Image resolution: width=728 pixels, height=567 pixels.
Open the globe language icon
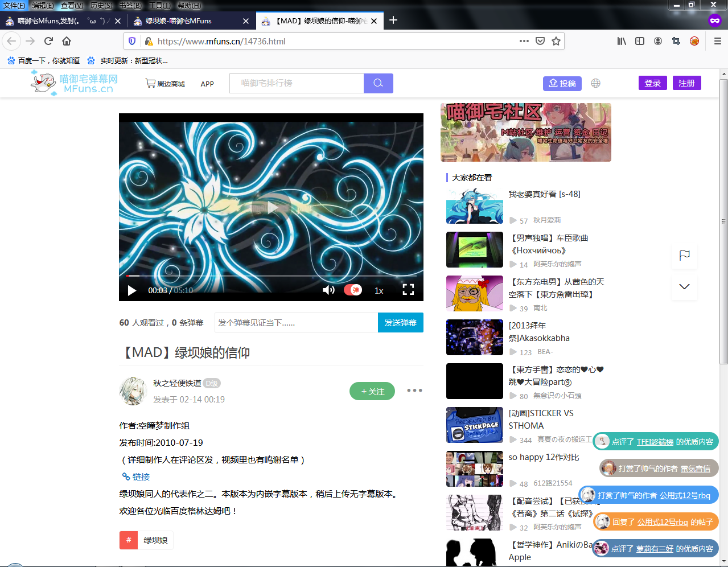point(595,83)
